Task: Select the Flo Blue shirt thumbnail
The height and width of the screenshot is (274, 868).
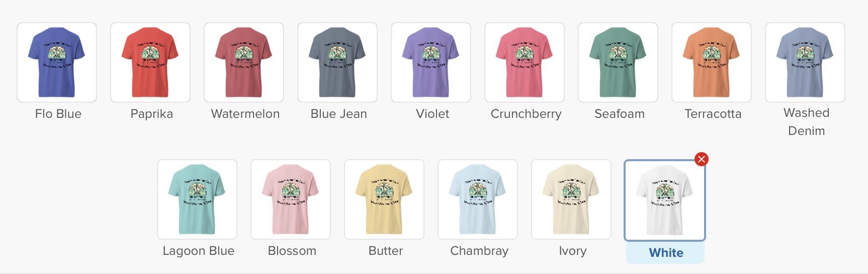Action: 57,62
